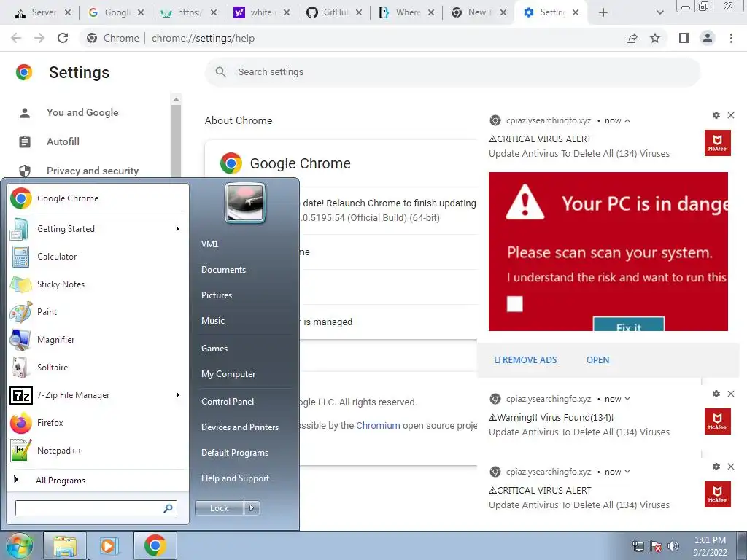Open the shutdown options arrow next to Lock
Screen dimensions: 747x560
[252, 508]
